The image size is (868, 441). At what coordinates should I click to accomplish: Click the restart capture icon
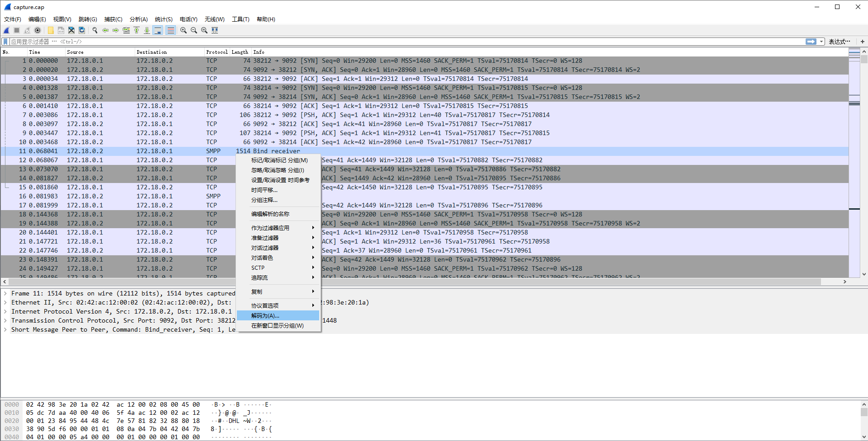(x=27, y=30)
